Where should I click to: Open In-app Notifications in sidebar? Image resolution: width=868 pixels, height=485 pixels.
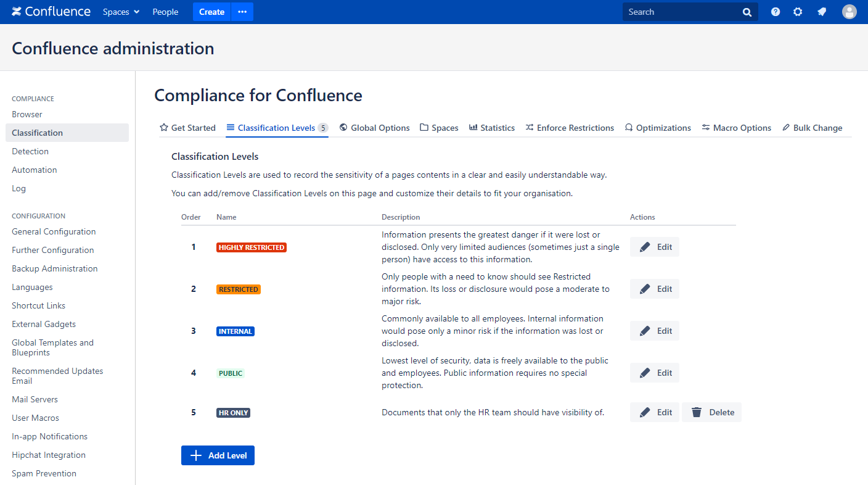50,436
